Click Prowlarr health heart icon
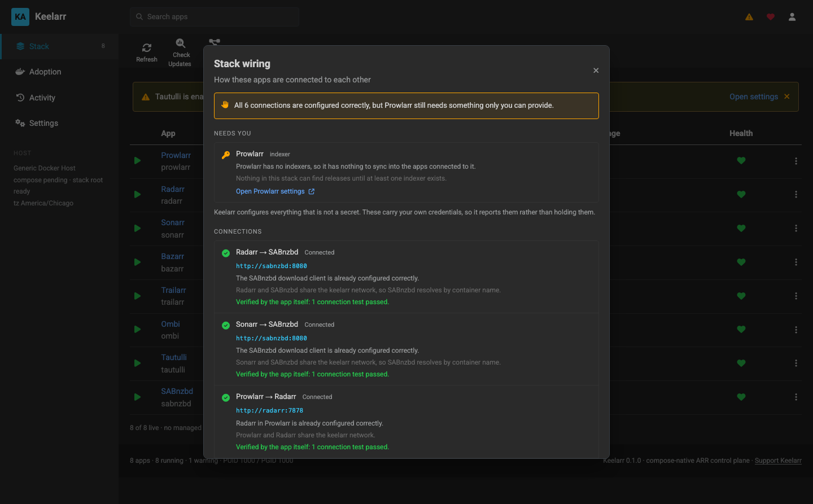The height and width of the screenshot is (504, 813). pyautogui.click(x=741, y=161)
